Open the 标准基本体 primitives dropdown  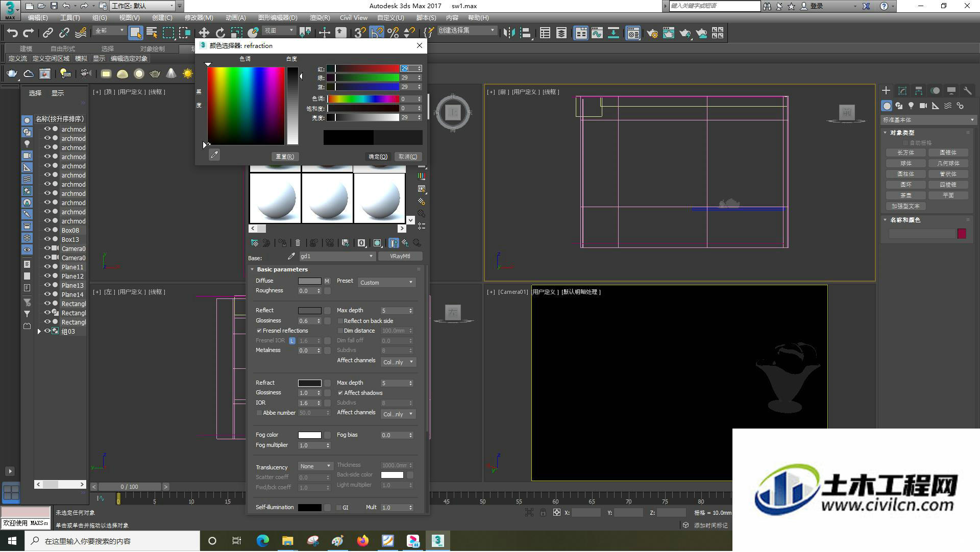pos(928,120)
